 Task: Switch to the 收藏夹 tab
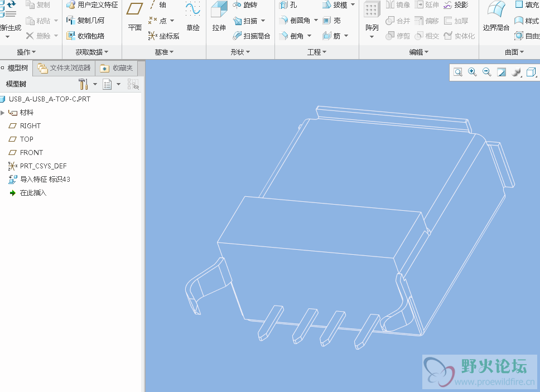pos(117,68)
